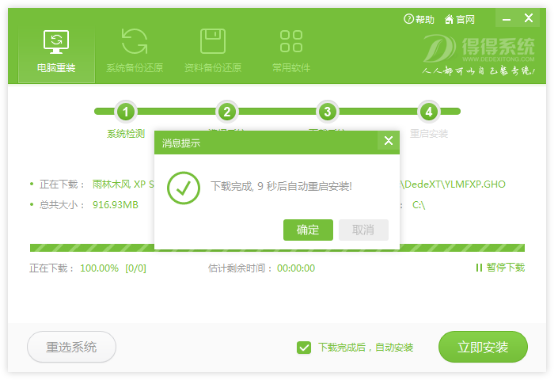Screen dimensions: 554x380
Task: Toggle 下载完成后，自动安装 checkbox
Action: point(304,348)
